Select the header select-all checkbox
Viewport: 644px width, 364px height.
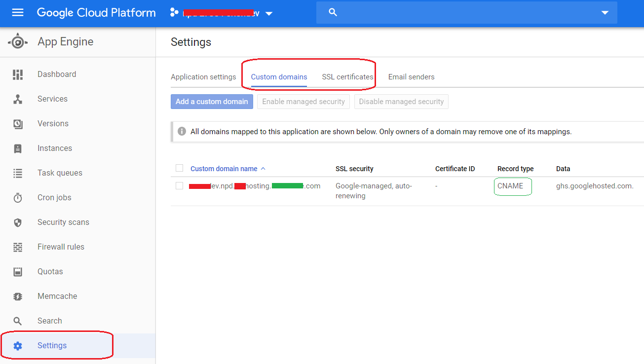(x=179, y=168)
